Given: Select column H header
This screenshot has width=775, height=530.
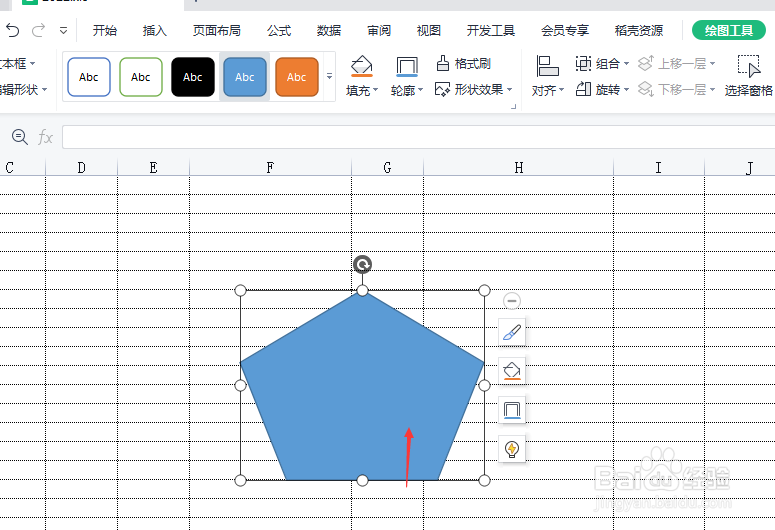Looking at the screenshot, I should click(518, 168).
